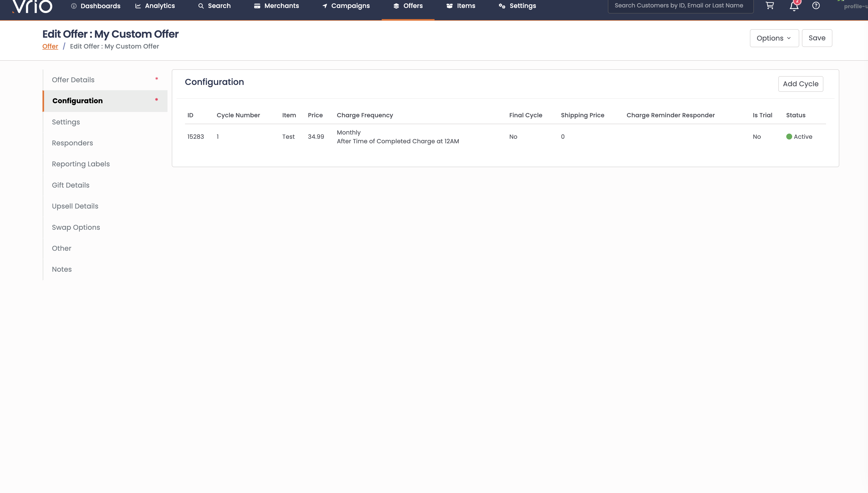The image size is (868, 493).
Task: Click the Price column header
Action: point(315,115)
